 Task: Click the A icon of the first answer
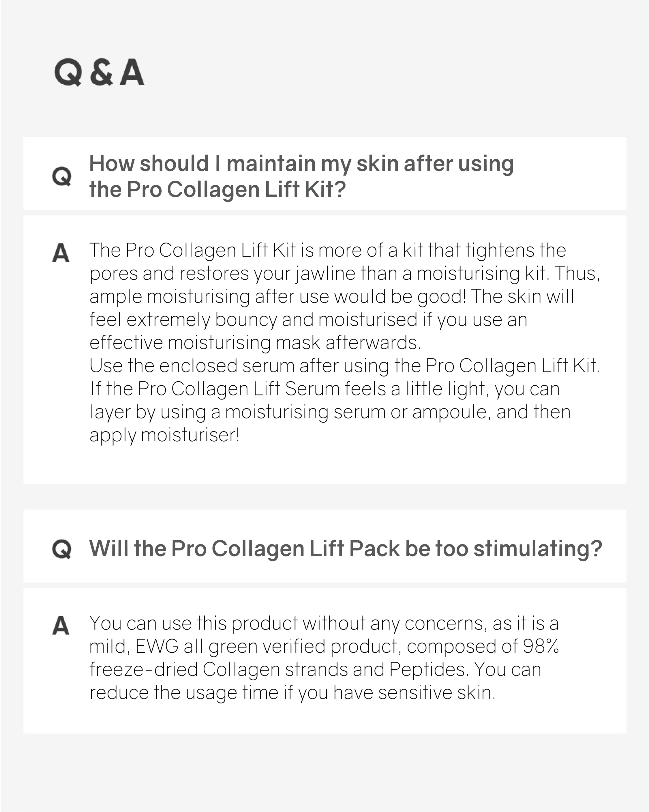(61, 253)
